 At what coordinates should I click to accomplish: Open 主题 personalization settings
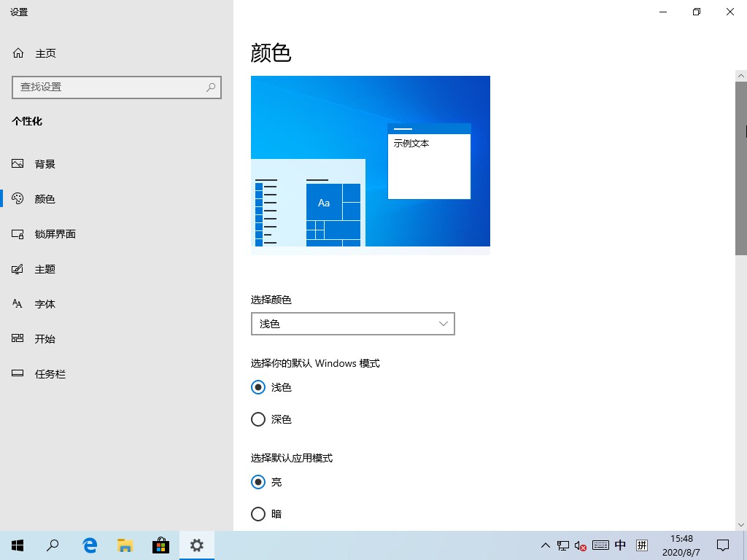[44, 268]
